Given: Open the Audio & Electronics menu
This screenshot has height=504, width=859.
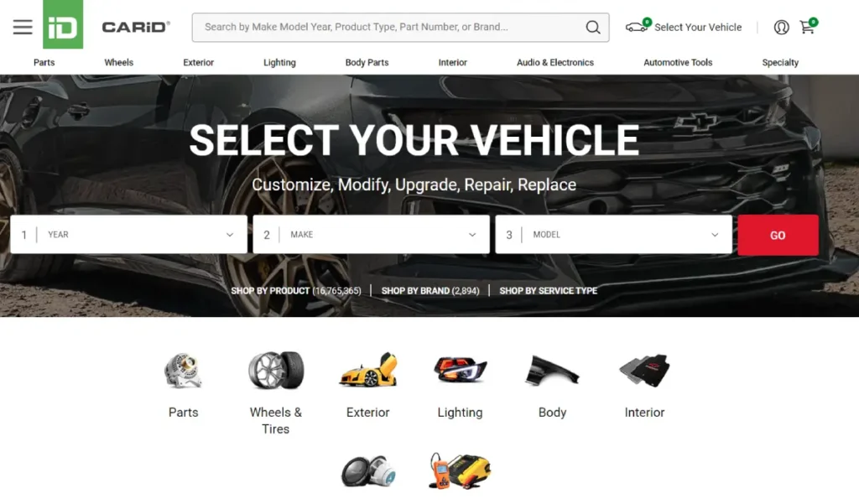Looking at the screenshot, I should [555, 62].
